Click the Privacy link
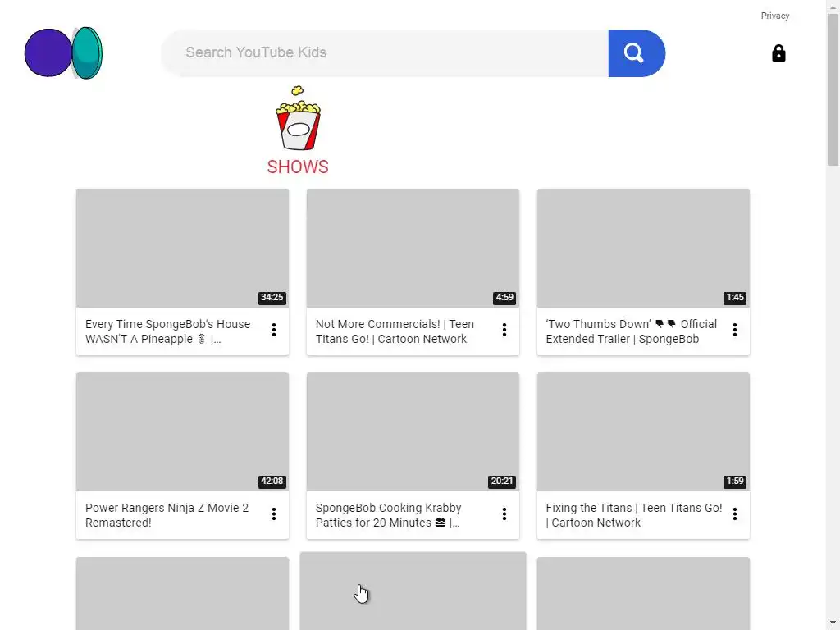840x630 pixels. (x=774, y=16)
